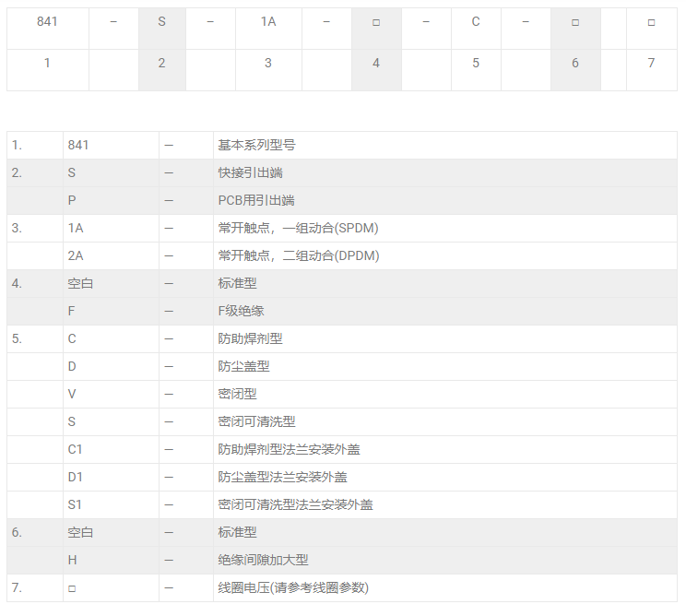Select the 1A segment in the top code row
This screenshot has height=616, width=686.
268,21
